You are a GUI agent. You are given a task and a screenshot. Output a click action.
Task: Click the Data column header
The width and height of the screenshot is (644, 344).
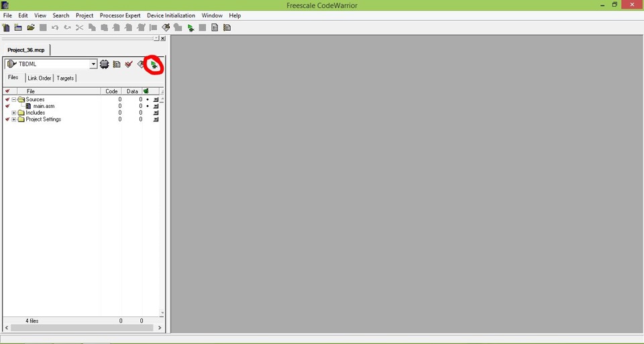pos(132,91)
